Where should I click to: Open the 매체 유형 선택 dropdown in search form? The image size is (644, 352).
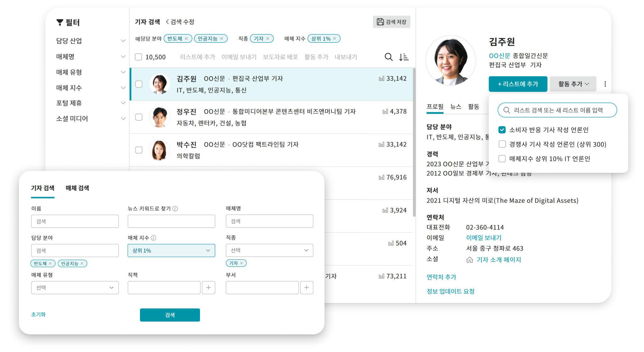(x=75, y=288)
